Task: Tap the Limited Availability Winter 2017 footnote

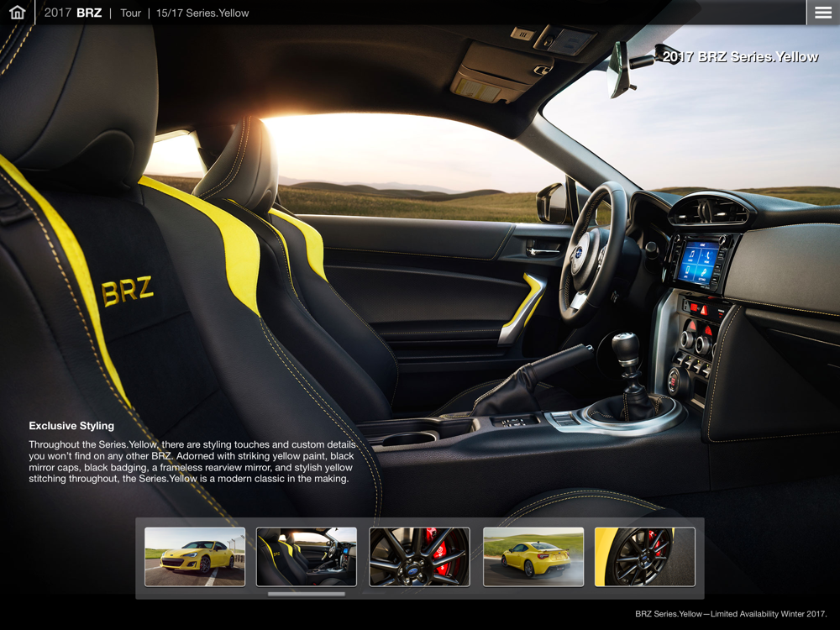Action: (731, 614)
